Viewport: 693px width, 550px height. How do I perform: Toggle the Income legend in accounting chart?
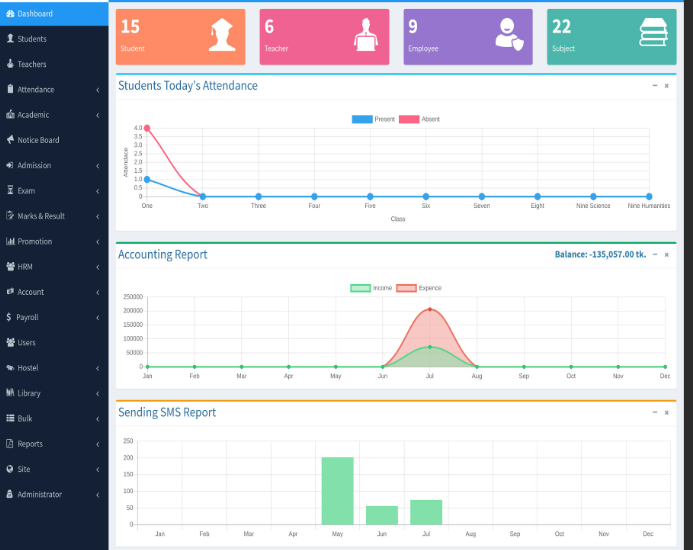coord(371,288)
